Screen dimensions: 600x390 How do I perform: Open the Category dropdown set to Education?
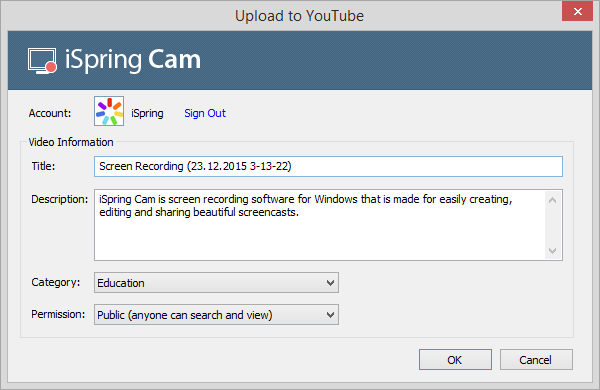pos(216,283)
